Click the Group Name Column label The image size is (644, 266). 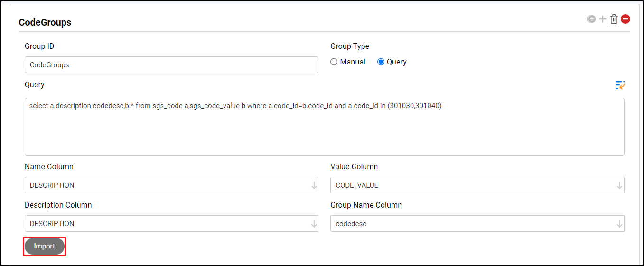coord(366,205)
